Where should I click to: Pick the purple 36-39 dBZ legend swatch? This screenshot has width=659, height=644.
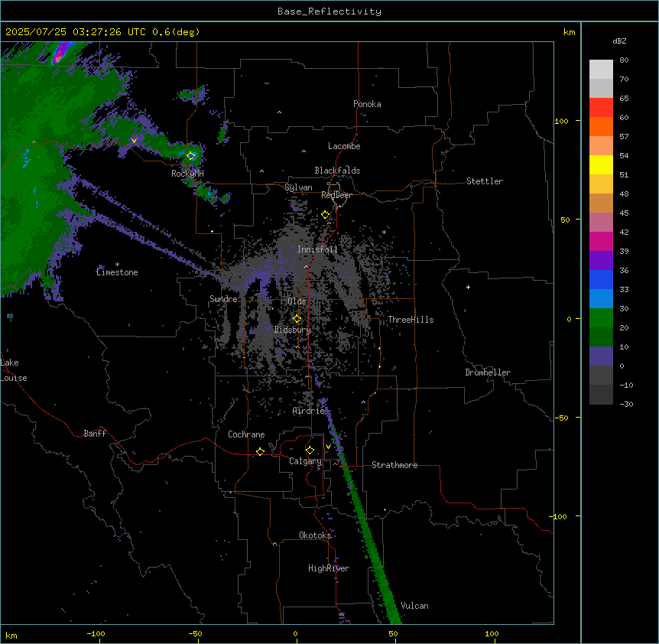click(601, 261)
